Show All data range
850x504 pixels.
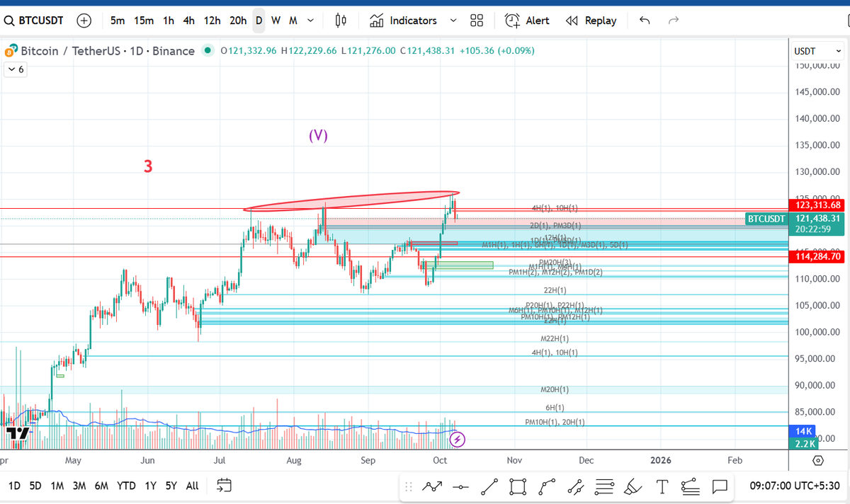[x=192, y=486]
